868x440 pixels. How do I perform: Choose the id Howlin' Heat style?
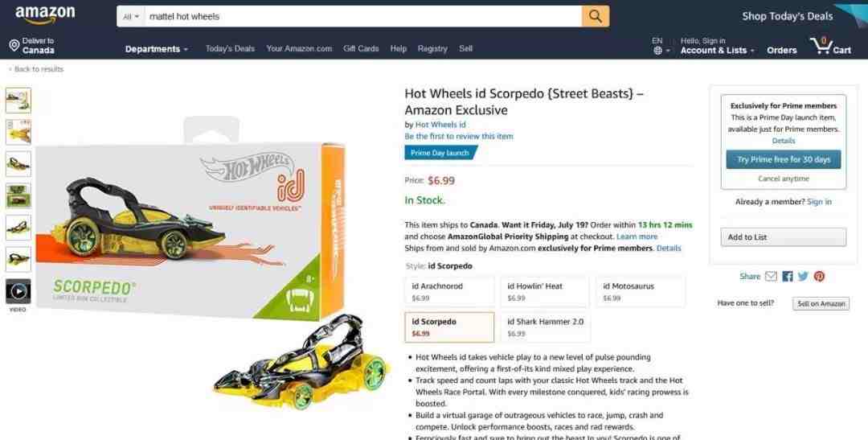(545, 291)
